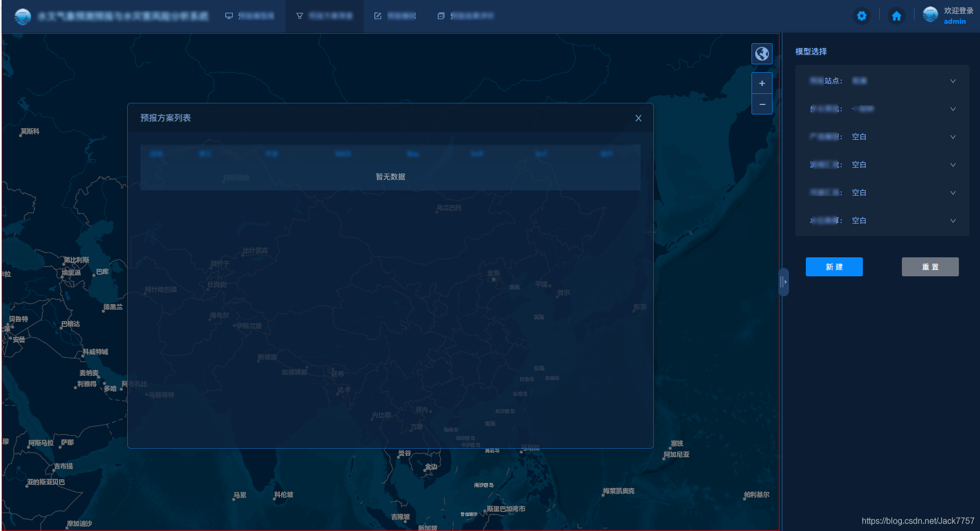
Task: Click the 阿加尼亚 label on the map
Action: point(677,455)
